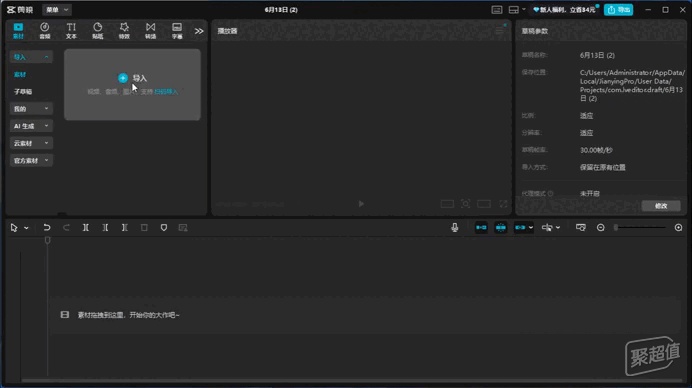The height and width of the screenshot is (388, 692).
Task: Open the 素材 media tab
Action: [x=18, y=30]
